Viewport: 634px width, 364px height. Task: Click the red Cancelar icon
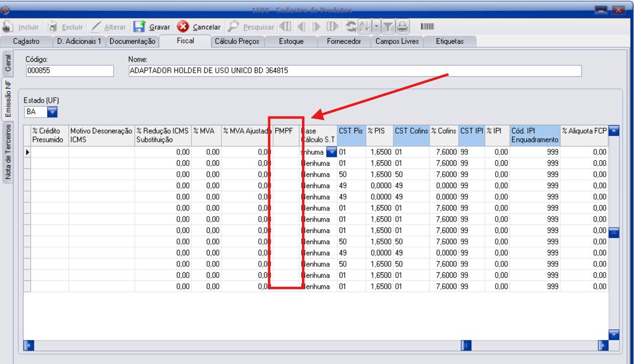click(x=183, y=27)
